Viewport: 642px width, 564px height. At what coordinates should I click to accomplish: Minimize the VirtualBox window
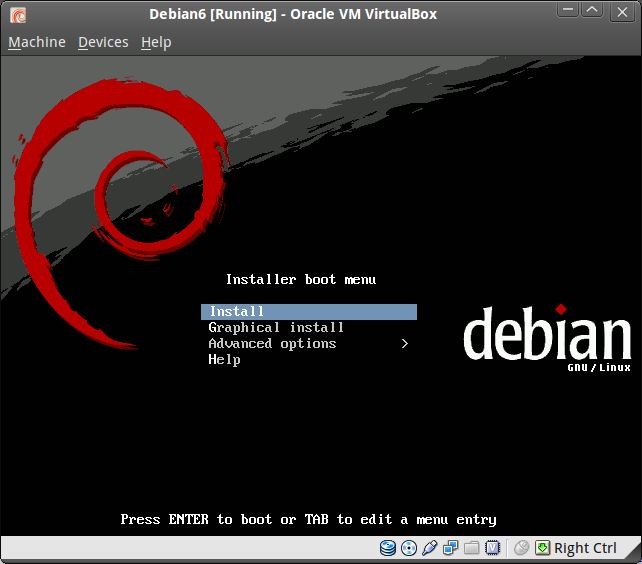click(x=567, y=10)
